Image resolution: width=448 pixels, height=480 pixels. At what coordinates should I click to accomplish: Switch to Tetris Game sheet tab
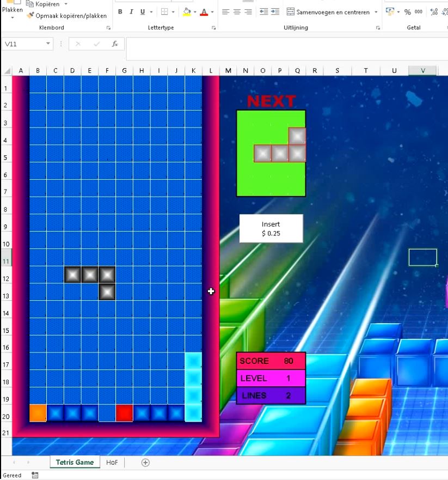click(x=75, y=462)
